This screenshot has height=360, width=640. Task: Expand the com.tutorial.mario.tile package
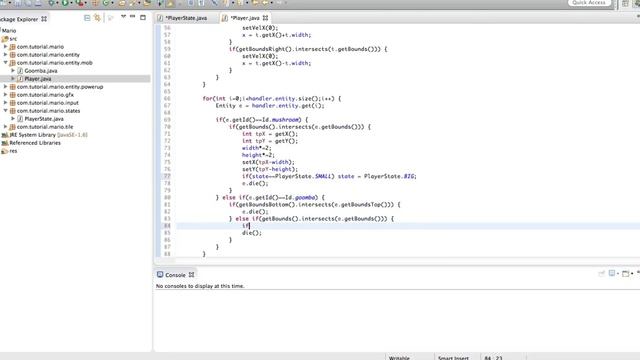tap(6, 127)
